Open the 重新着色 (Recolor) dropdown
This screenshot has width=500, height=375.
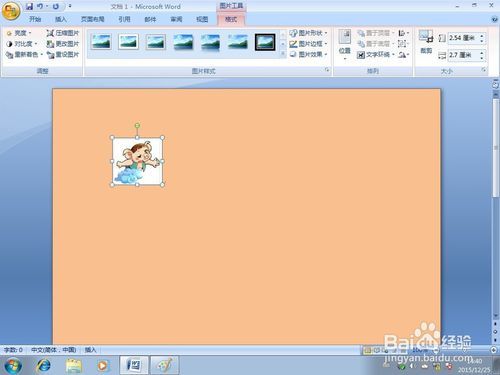[x=24, y=54]
